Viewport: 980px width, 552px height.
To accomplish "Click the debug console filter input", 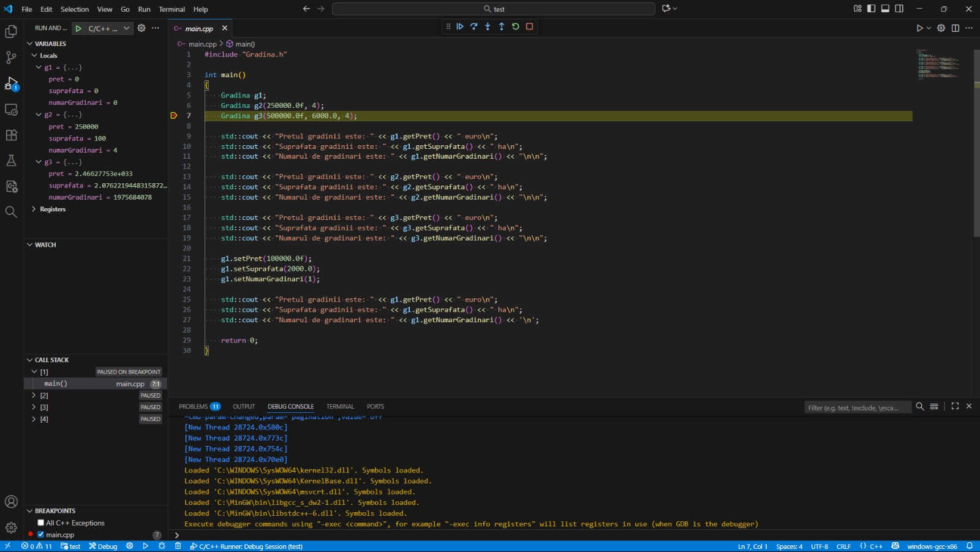I will click(x=856, y=407).
